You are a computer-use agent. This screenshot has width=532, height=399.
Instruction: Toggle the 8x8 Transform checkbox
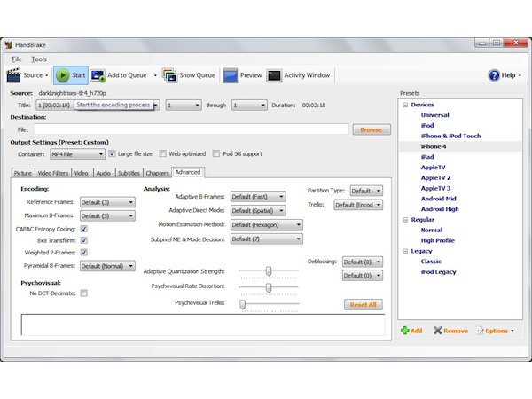[x=84, y=240]
